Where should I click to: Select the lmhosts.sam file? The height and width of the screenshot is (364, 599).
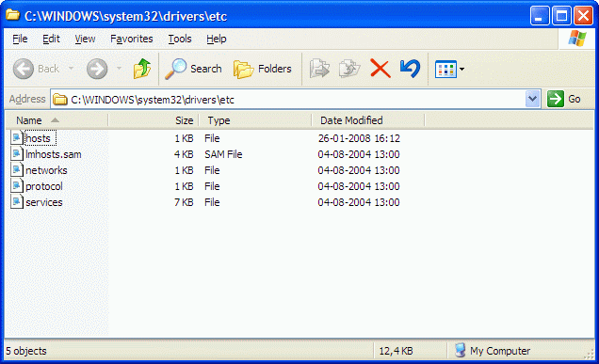[53, 154]
